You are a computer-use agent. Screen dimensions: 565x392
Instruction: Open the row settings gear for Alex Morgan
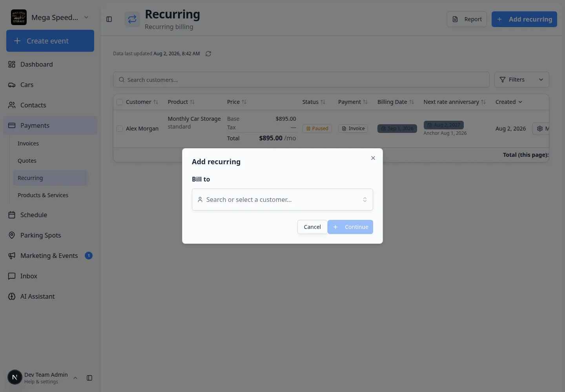tap(540, 129)
